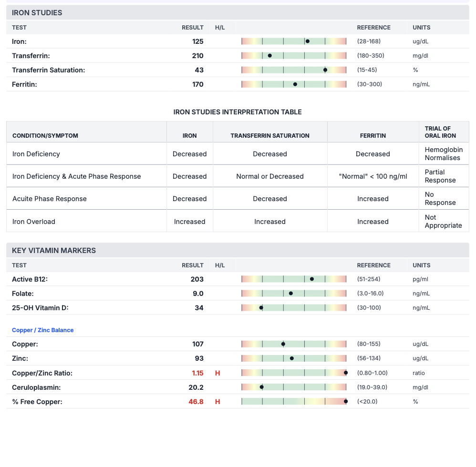Click the Copper/Zinc Ratio value 1.15
Image resolution: width=476 pixels, height=467 pixels.
click(x=197, y=373)
